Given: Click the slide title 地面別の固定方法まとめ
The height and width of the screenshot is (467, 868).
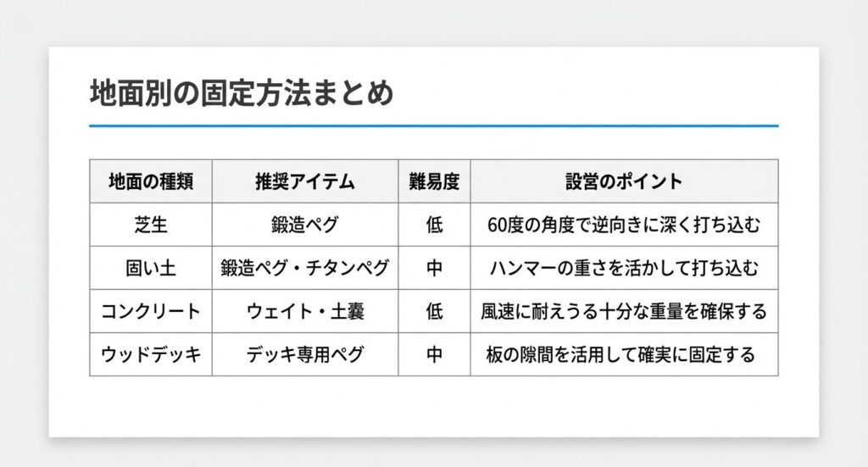Looking at the screenshot, I should point(242,93).
